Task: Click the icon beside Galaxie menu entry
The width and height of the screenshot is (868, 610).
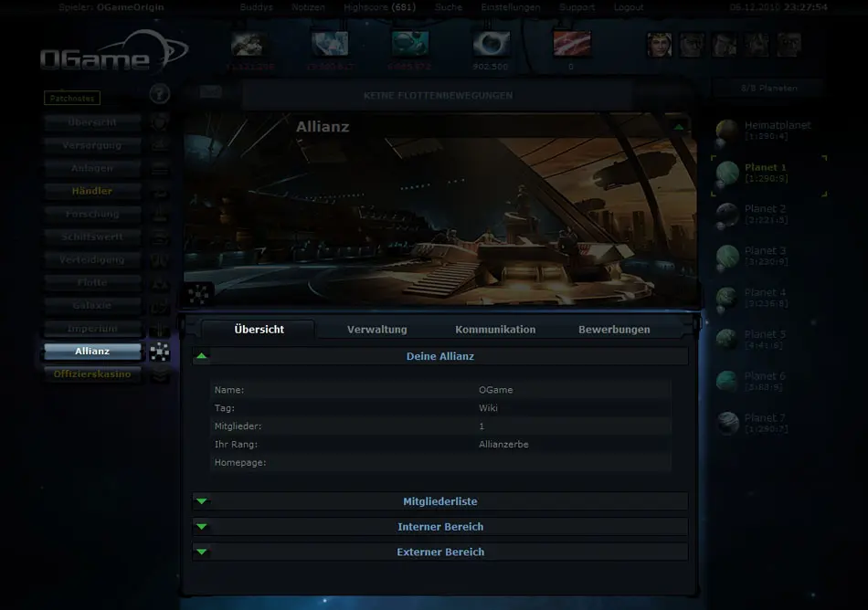Action: [x=159, y=305]
